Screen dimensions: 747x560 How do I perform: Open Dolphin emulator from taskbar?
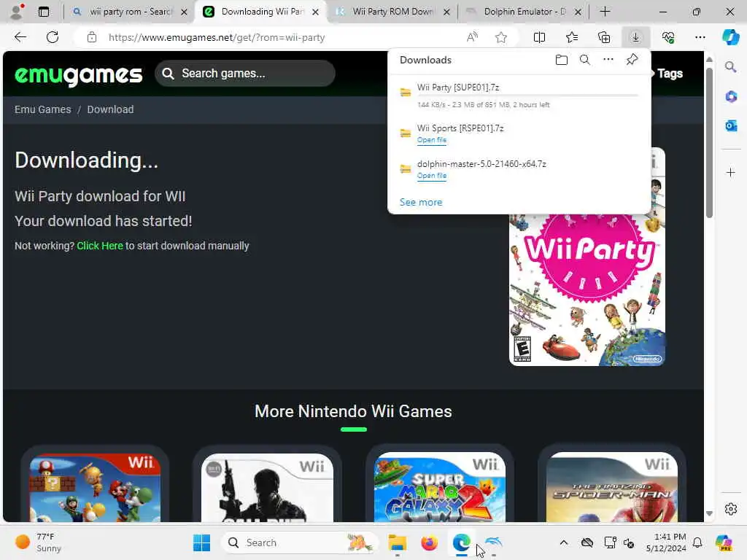click(494, 542)
